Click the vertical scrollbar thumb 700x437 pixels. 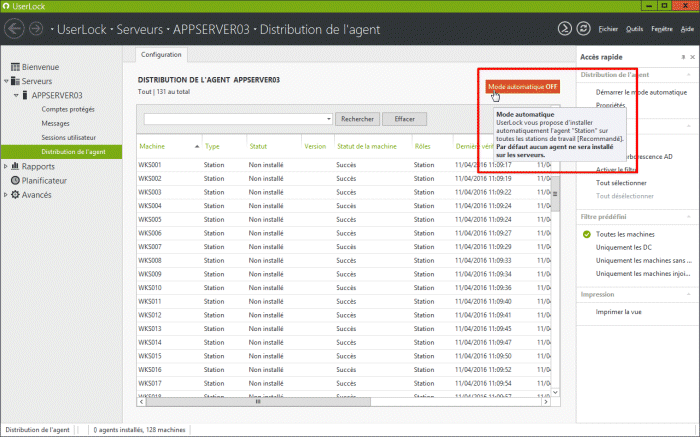[555, 194]
